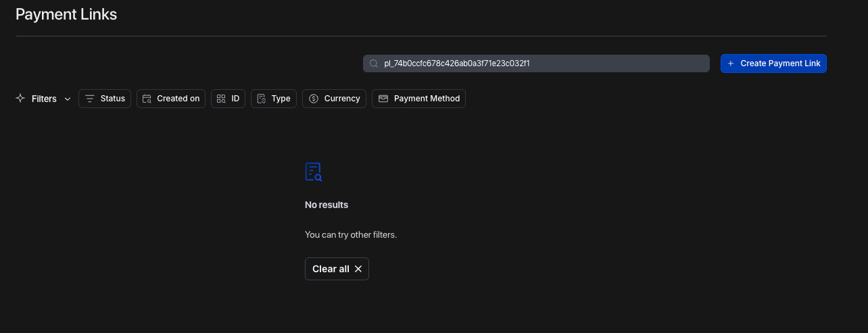Image resolution: width=868 pixels, height=333 pixels.
Task: Click the sparkle icon beside Filters
Action: point(20,99)
